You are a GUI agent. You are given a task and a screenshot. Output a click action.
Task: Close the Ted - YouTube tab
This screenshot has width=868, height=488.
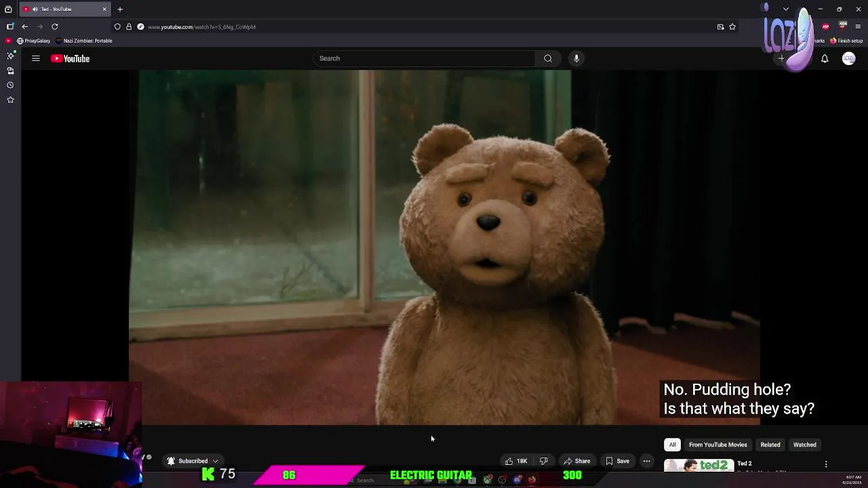pyautogui.click(x=104, y=9)
